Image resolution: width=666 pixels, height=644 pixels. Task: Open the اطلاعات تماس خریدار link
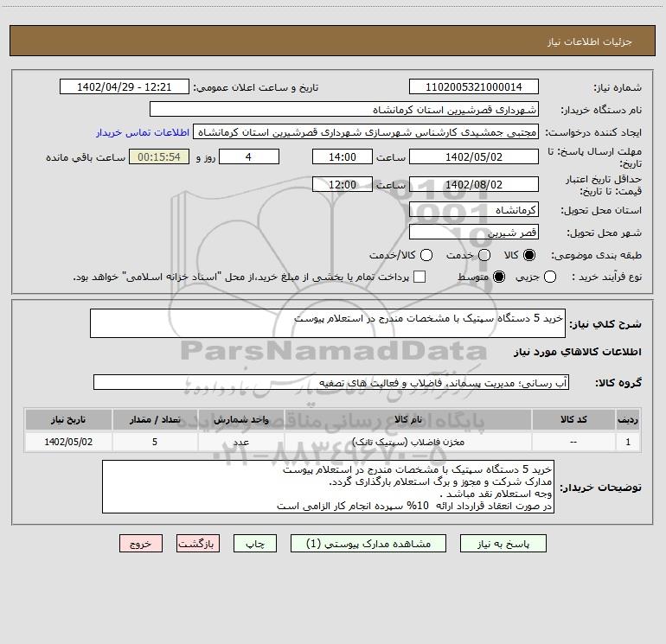143,132
